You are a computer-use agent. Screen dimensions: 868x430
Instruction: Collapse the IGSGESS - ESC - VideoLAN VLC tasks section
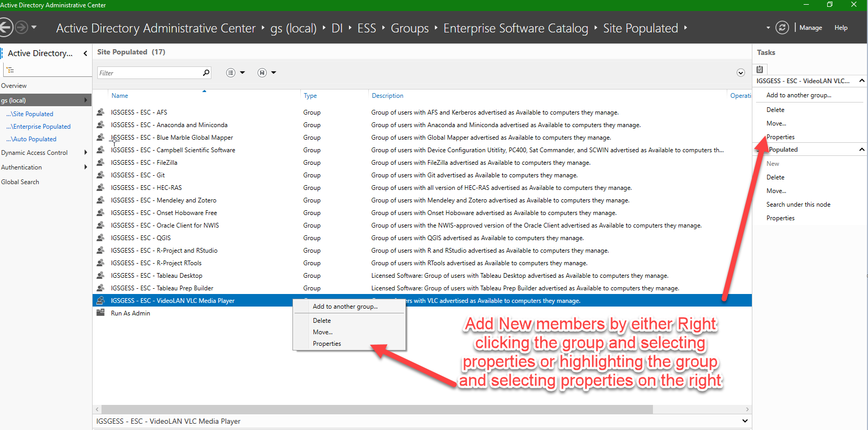pyautogui.click(x=862, y=81)
